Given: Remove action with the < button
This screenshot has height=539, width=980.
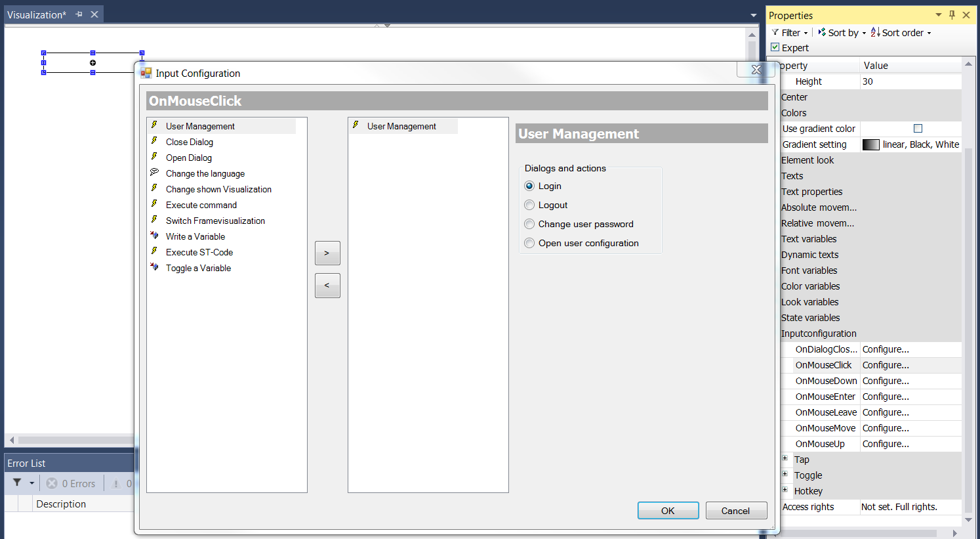Looking at the screenshot, I should point(327,286).
